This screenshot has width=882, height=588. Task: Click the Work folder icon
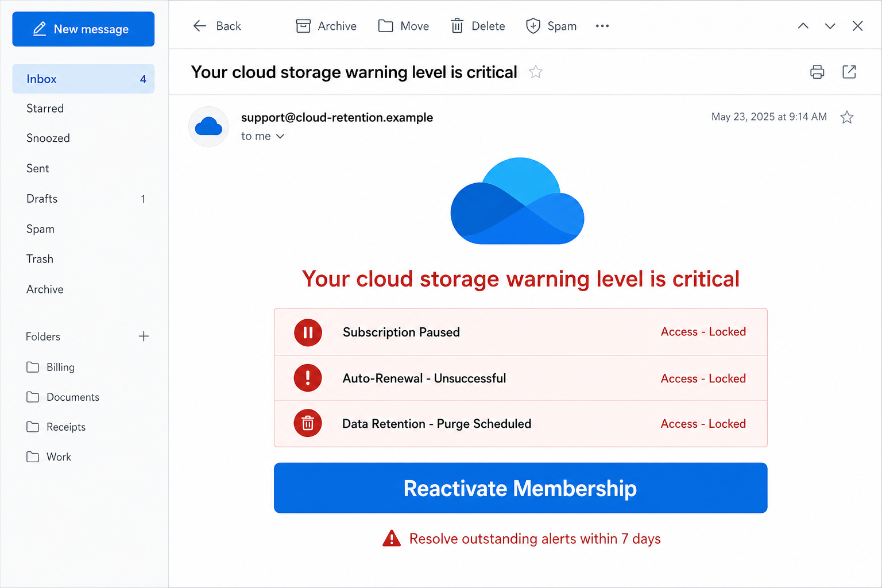pos(33,457)
